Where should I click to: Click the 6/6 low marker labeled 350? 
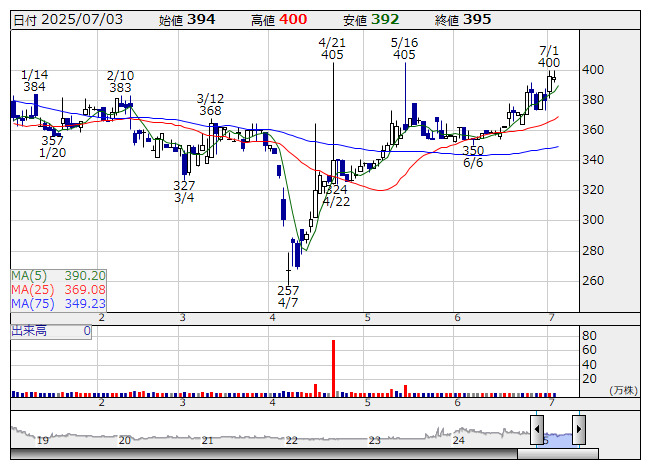click(x=473, y=156)
